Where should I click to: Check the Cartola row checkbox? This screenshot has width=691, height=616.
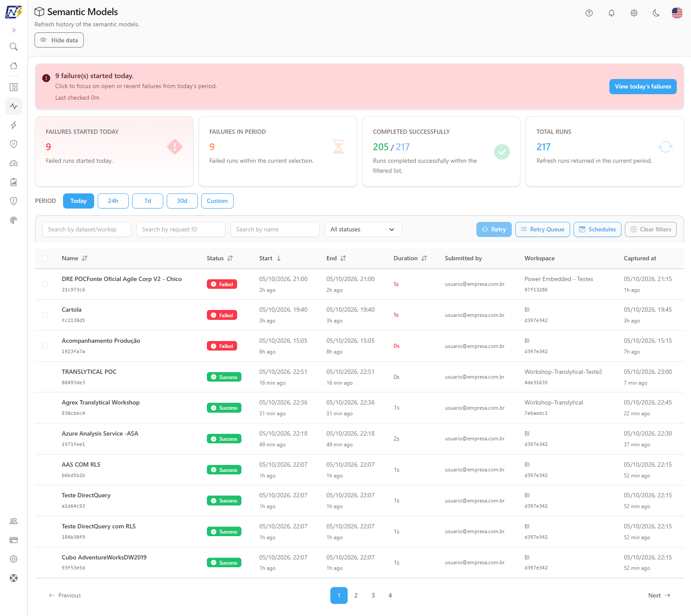click(45, 315)
